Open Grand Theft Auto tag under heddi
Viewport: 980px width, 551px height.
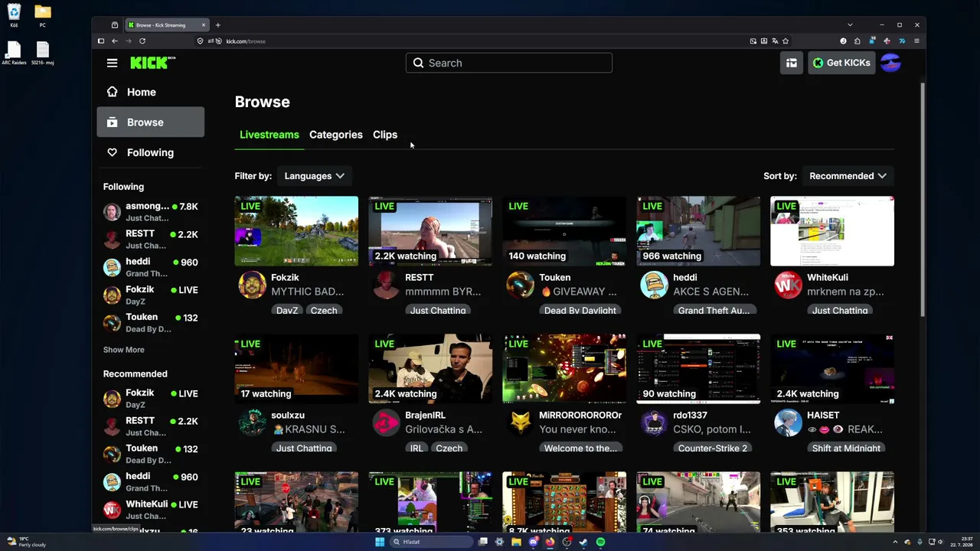[714, 310]
